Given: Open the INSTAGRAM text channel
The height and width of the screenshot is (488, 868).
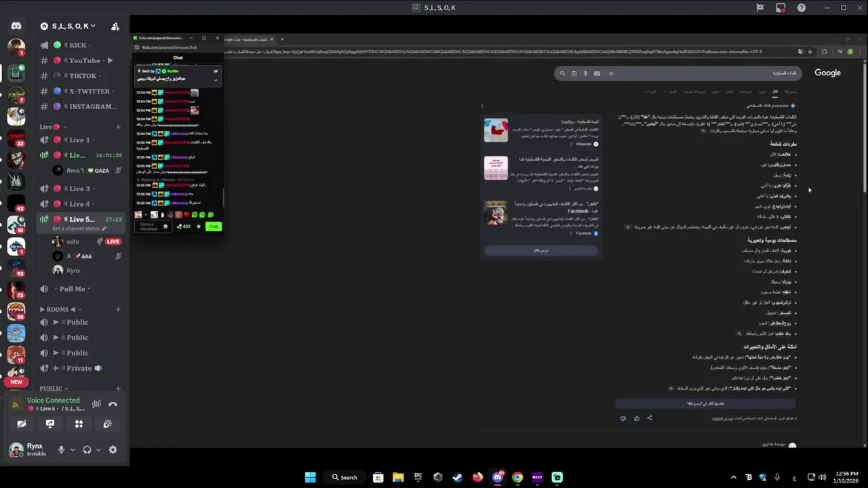Looking at the screenshot, I should 81,106.
